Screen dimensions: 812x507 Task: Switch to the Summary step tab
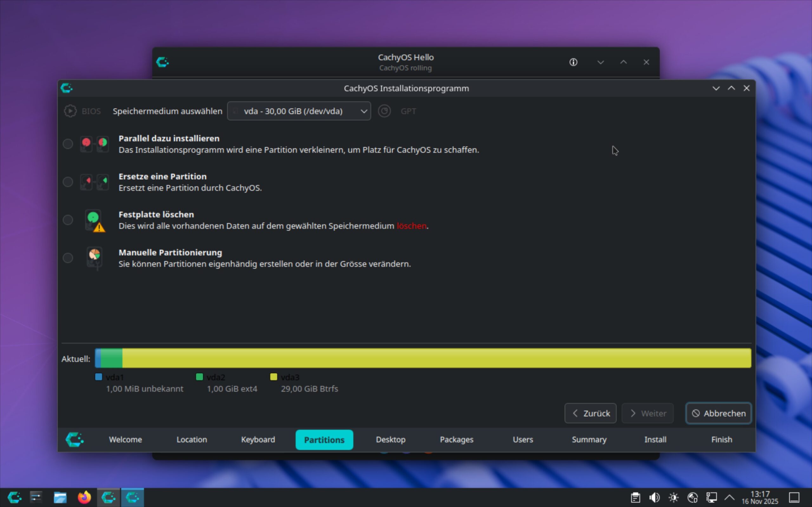589,440
